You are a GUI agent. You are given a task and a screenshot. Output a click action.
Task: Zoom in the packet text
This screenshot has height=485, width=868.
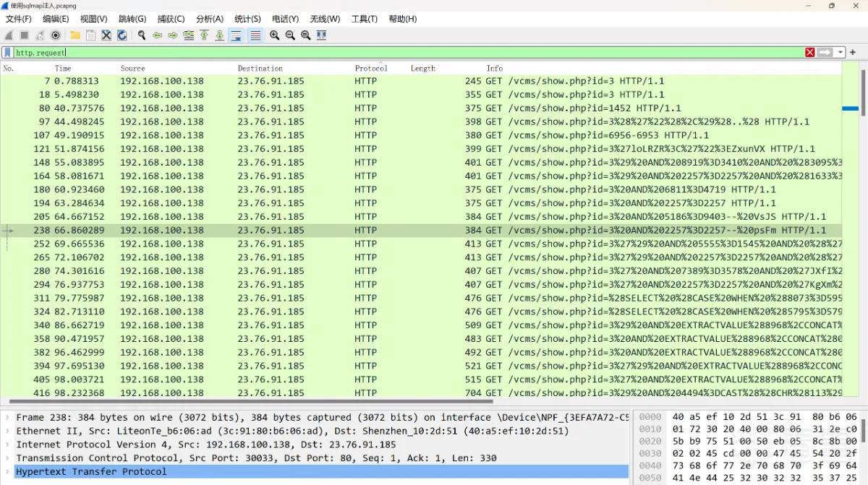point(274,35)
